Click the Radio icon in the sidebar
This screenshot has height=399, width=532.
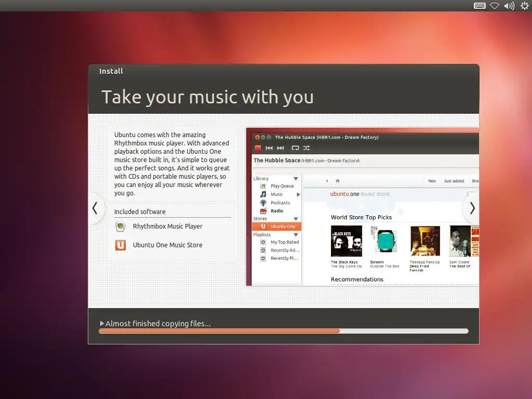tap(263, 211)
